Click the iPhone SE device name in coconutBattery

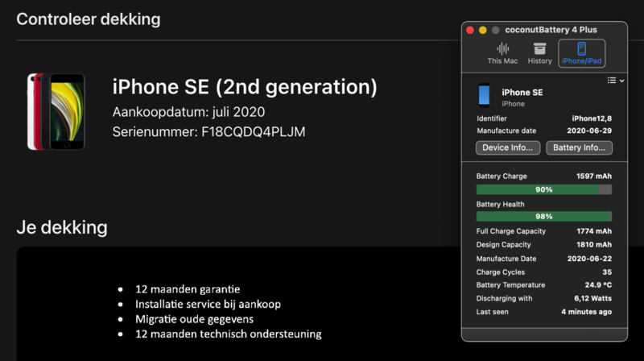pyautogui.click(x=522, y=93)
